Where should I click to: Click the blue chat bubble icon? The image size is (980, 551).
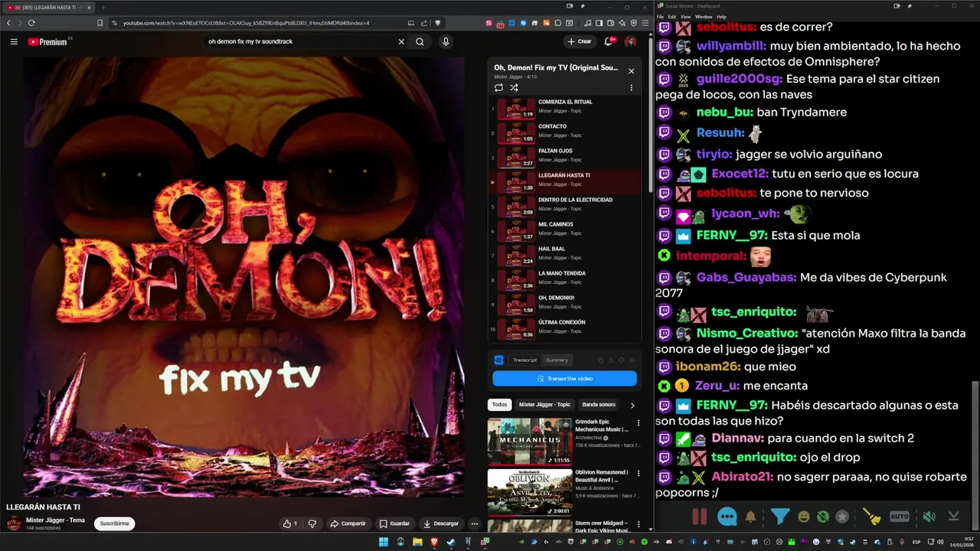pyautogui.click(x=727, y=517)
